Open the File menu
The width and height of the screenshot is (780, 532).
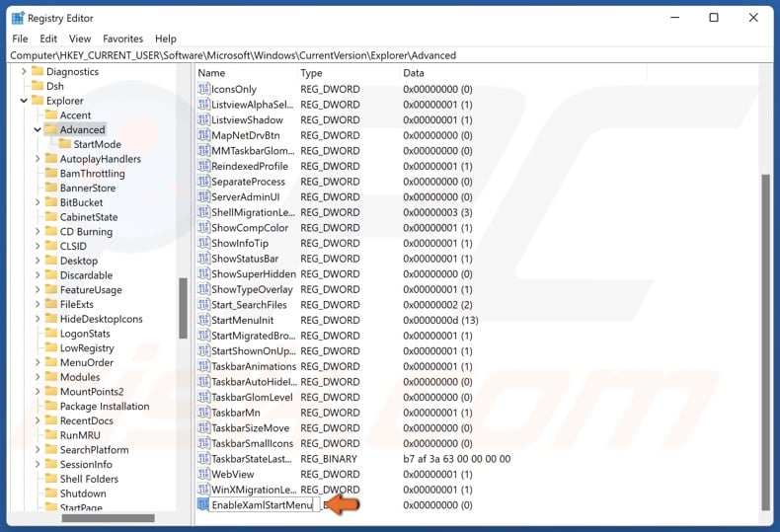[20, 38]
